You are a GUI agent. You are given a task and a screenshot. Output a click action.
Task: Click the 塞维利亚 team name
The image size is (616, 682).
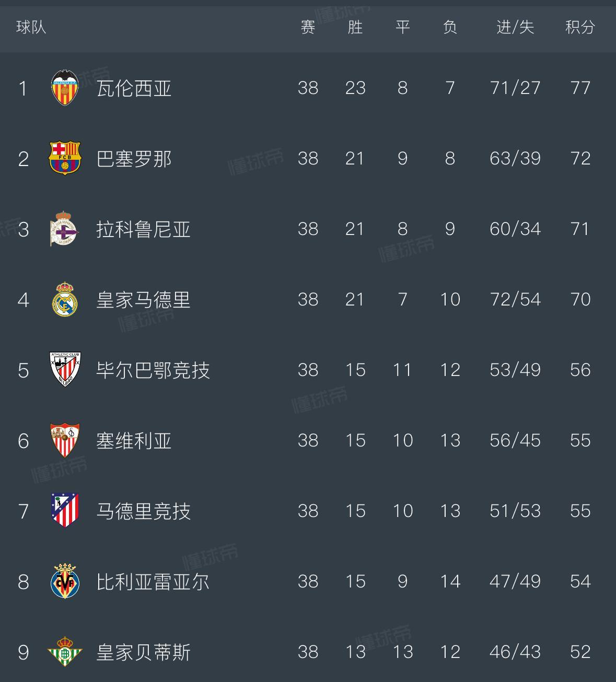point(134,441)
